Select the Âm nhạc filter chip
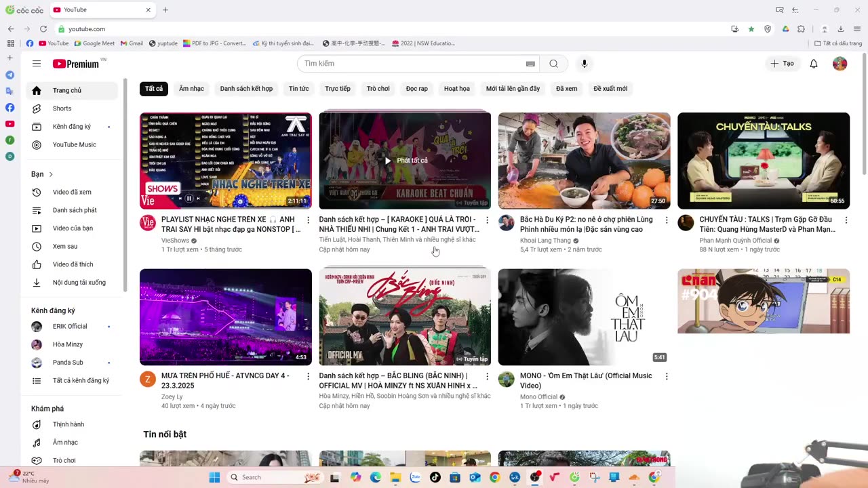 tap(191, 89)
